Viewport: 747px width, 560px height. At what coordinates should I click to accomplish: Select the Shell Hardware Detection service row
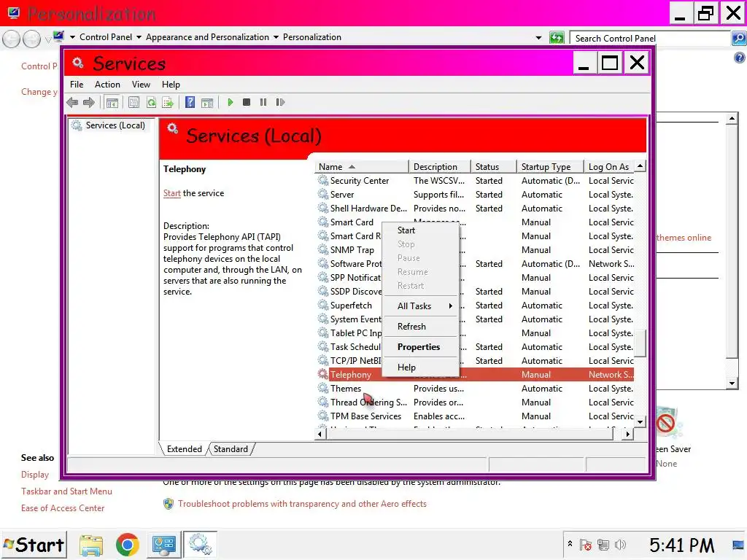(475, 209)
